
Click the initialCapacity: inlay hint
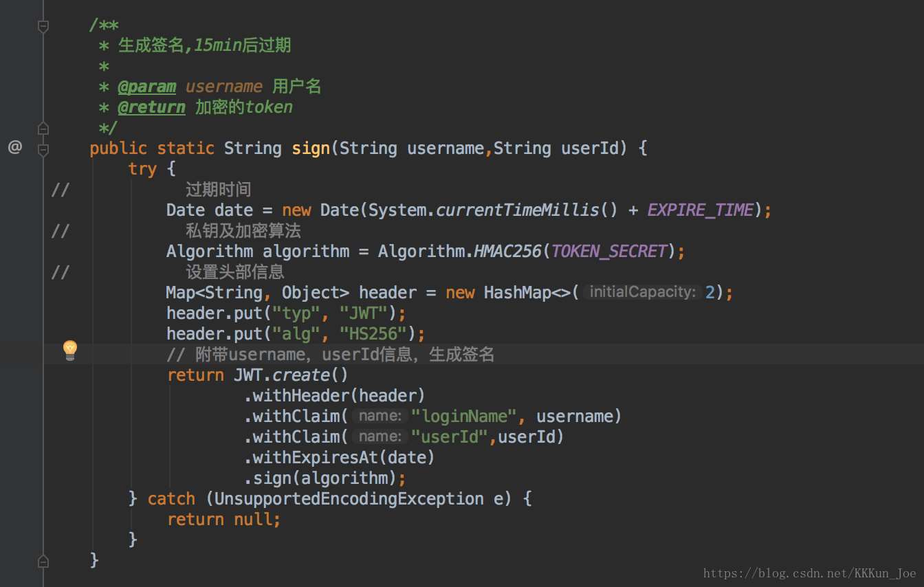pyautogui.click(x=641, y=292)
